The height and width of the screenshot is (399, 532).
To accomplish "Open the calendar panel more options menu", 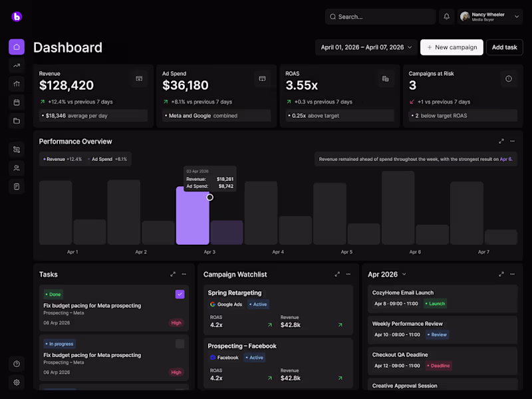I will pos(512,274).
